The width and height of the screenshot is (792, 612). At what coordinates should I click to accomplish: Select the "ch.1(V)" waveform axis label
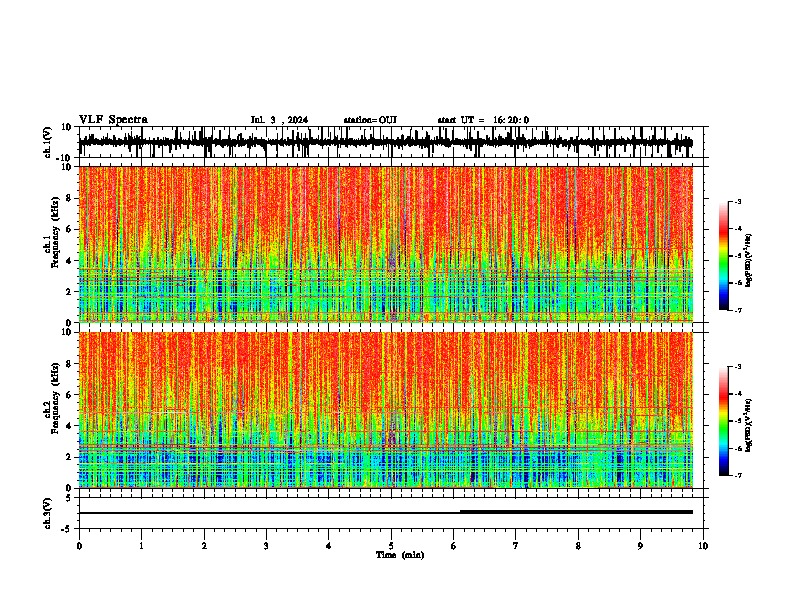point(48,142)
